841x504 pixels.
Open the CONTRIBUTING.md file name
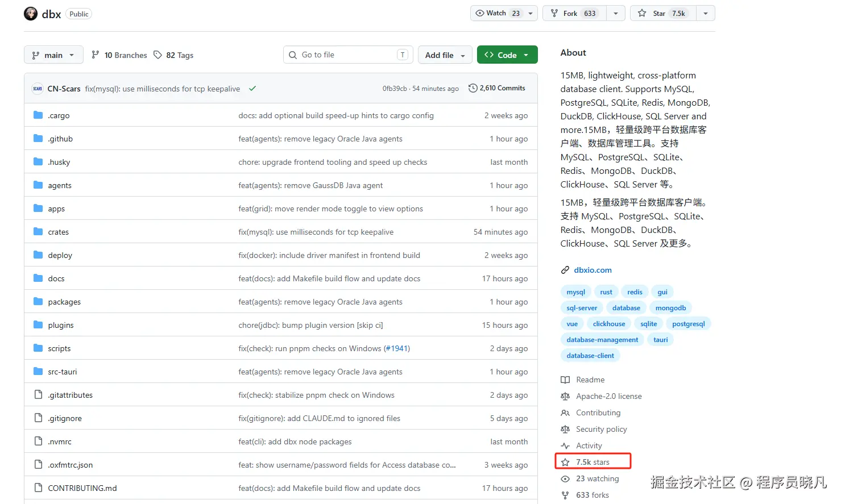[82, 488]
